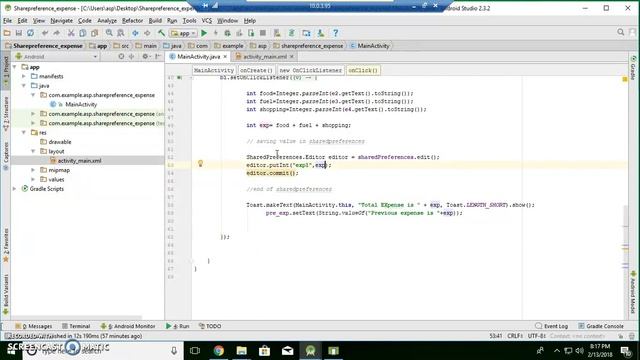The image size is (640, 360).
Task: Click the Cut scissors icon
Action: tap(71, 33)
